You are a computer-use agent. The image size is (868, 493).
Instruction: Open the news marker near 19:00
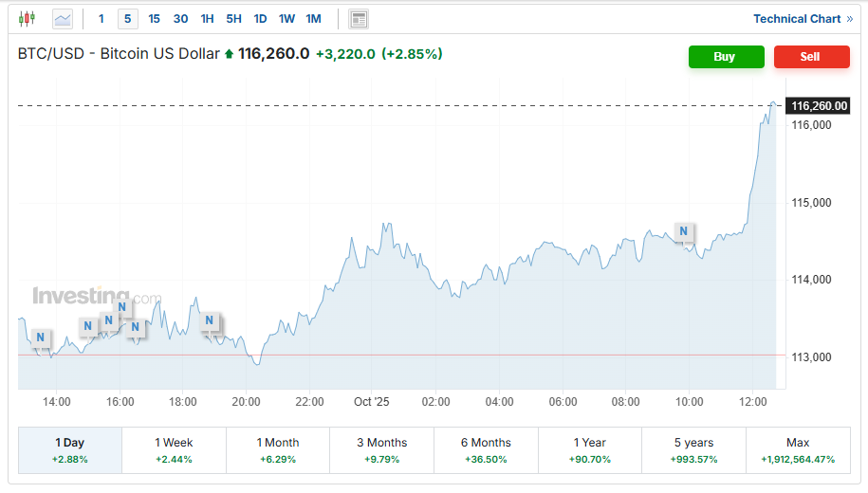(x=210, y=321)
